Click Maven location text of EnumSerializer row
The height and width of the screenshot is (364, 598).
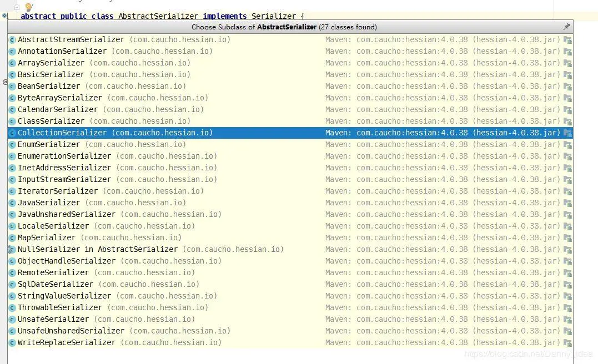pyautogui.click(x=443, y=144)
